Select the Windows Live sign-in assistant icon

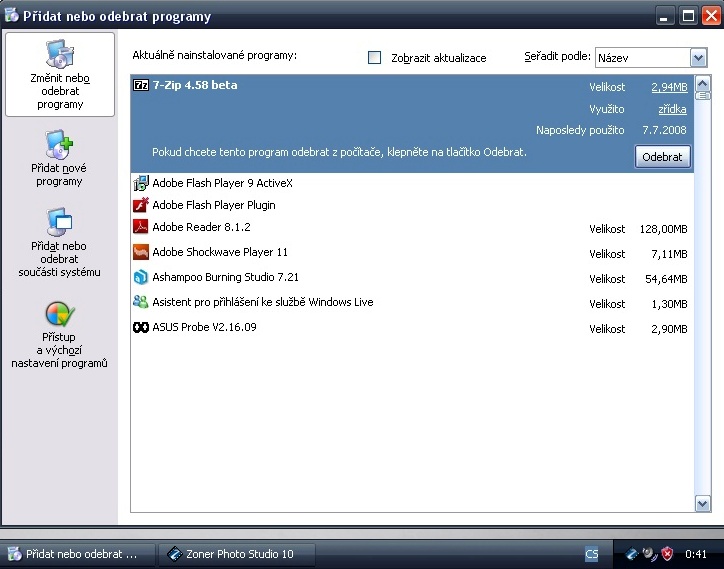click(141, 302)
